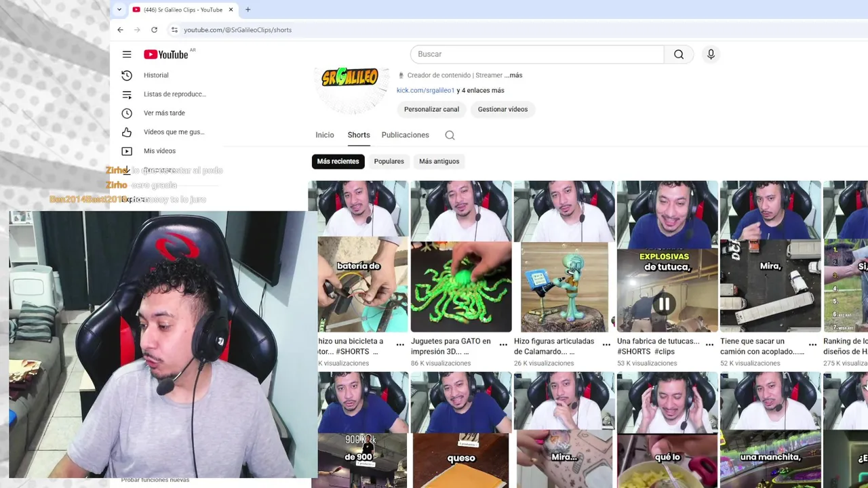Click the 275 K visualizaciones text
This screenshot has height=488, width=868.
(x=845, y=363)
